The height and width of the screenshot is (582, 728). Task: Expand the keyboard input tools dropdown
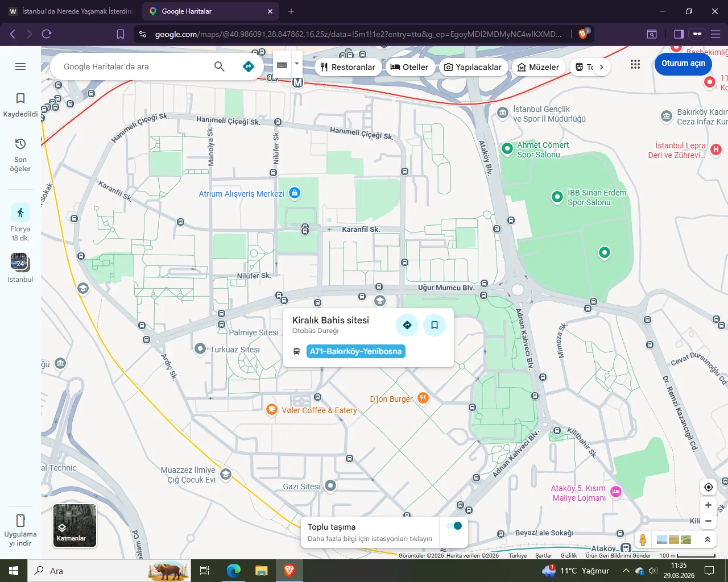pos(296,64)
